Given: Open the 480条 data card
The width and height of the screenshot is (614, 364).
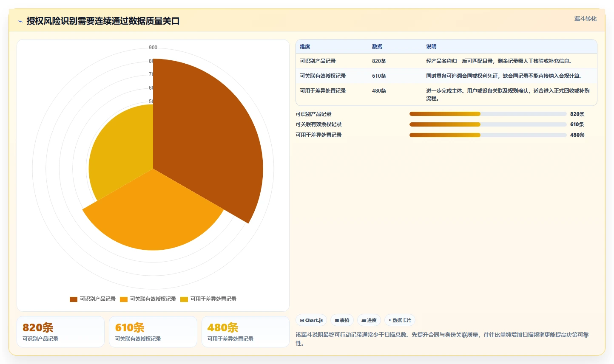Looking at the screenshot, I should point(245,332).
